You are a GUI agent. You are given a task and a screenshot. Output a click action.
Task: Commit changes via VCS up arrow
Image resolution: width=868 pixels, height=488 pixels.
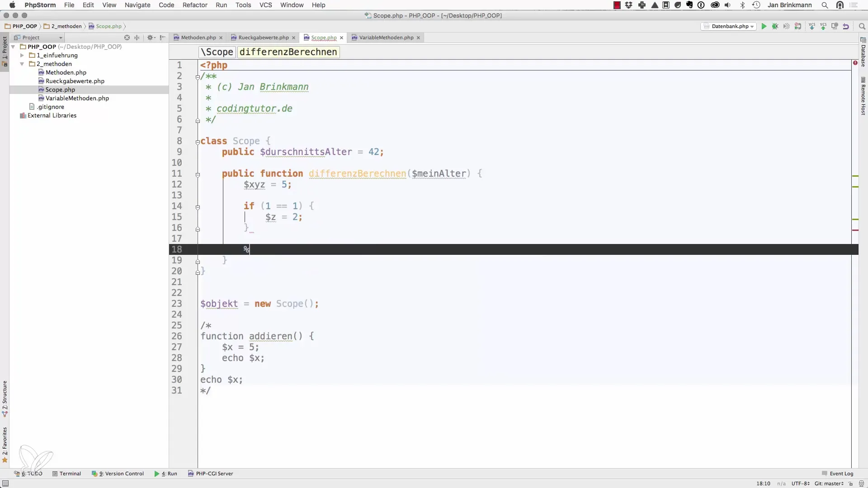click(823, 26)
